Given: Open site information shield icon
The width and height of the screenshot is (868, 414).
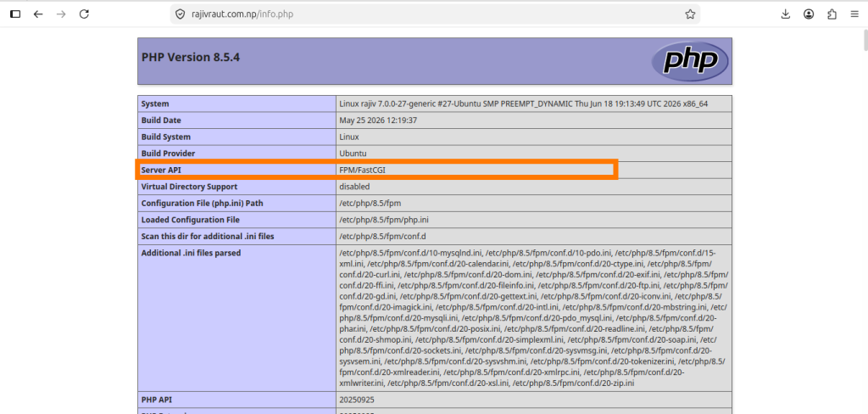Looking at the screenshot, I should (x=180, y=14).
